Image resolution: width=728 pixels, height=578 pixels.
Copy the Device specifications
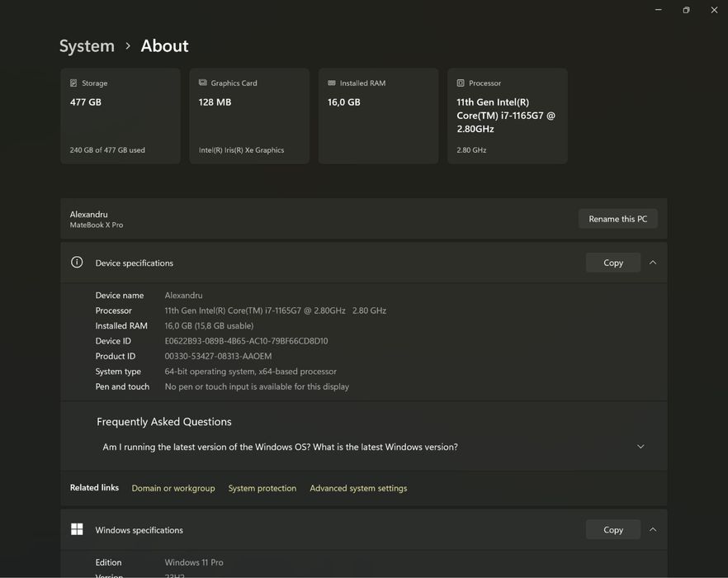tap(613, 263)
